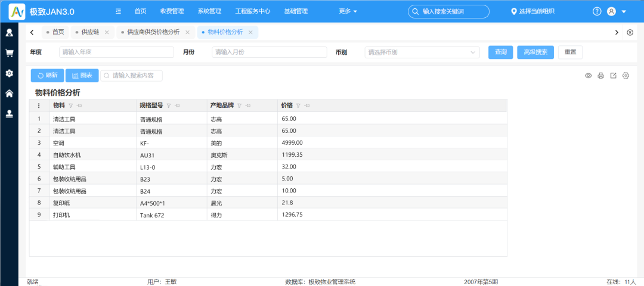The width and height of the screenshot is (644, 286).
Task: Focus the 月份 input field
Action: point(270,52)
